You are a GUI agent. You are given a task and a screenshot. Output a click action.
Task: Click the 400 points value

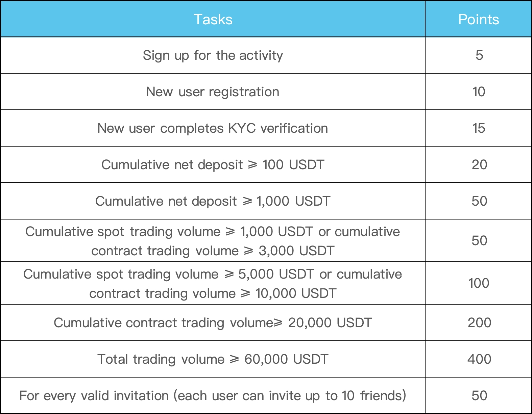479,359
